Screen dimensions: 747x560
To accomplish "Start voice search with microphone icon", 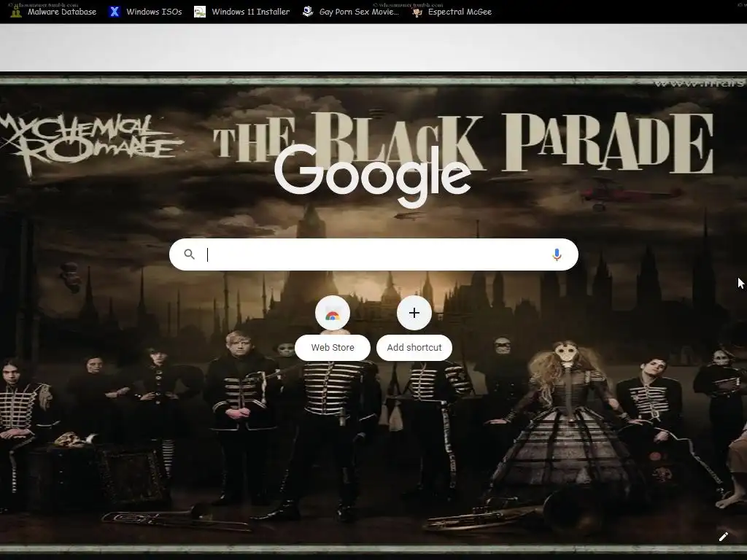I will point(557,254).
